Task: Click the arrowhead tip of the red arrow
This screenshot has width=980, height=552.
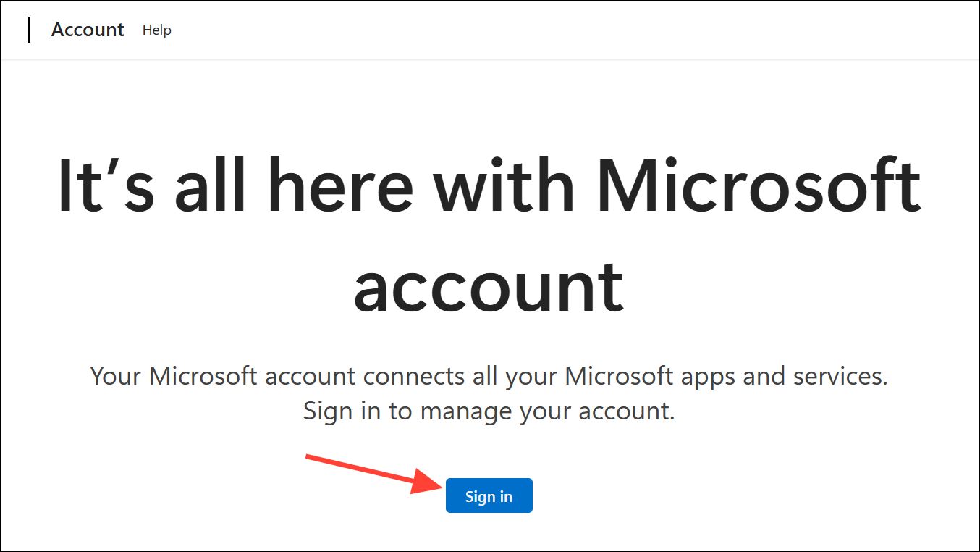Action: (x=436, y=485)
